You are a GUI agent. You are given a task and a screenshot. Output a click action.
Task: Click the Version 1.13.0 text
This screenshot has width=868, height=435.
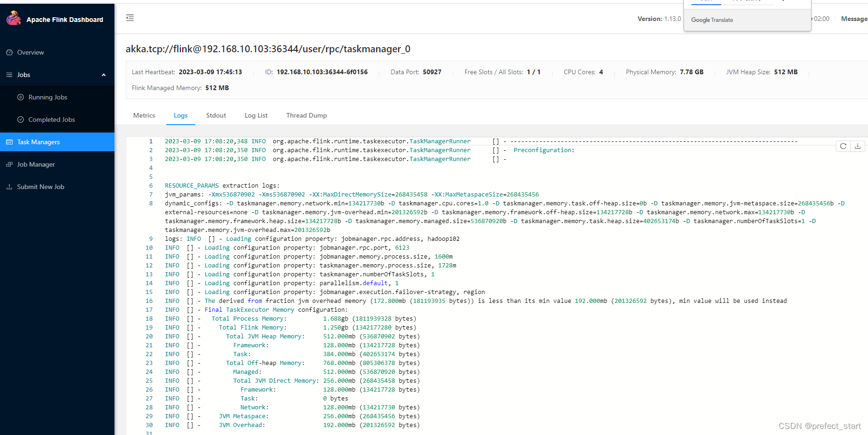click(659, 19)
